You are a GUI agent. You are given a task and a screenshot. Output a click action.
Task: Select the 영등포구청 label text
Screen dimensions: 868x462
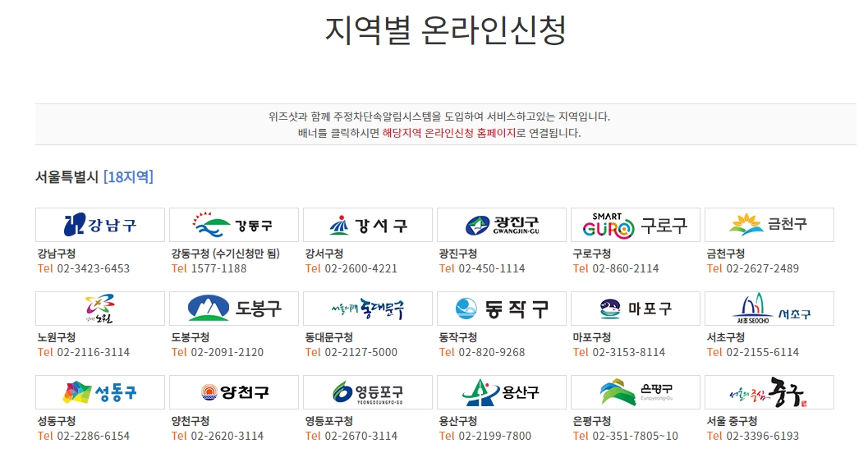point(329,420)
